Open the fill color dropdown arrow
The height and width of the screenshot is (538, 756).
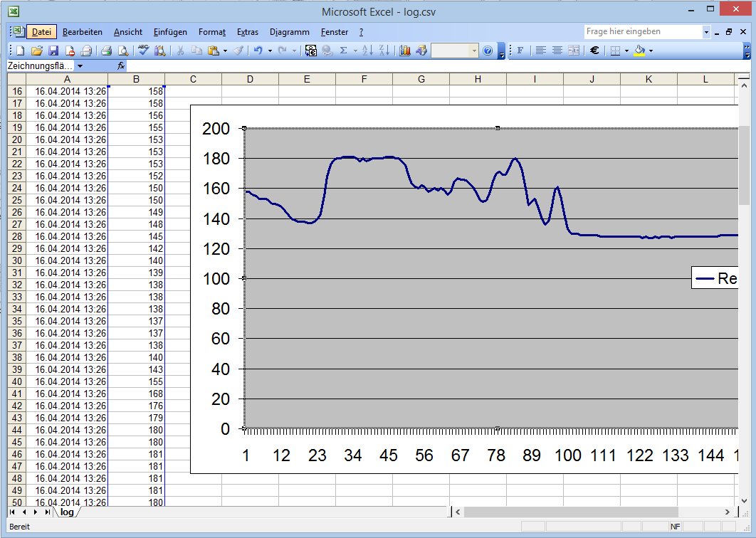tap(651, 51)
